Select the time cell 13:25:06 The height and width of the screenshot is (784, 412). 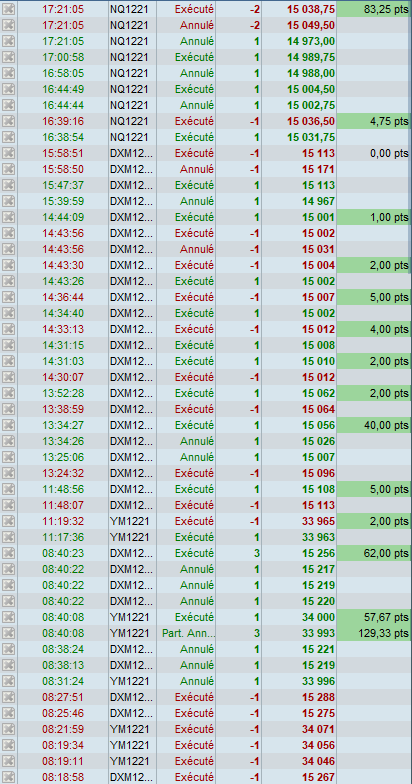pyautogui.click(x=62, y=457)
